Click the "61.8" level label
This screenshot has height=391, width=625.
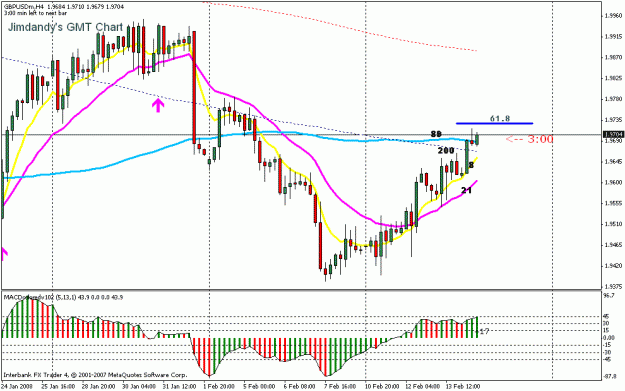pyautogui.click(x=499, y=118)
